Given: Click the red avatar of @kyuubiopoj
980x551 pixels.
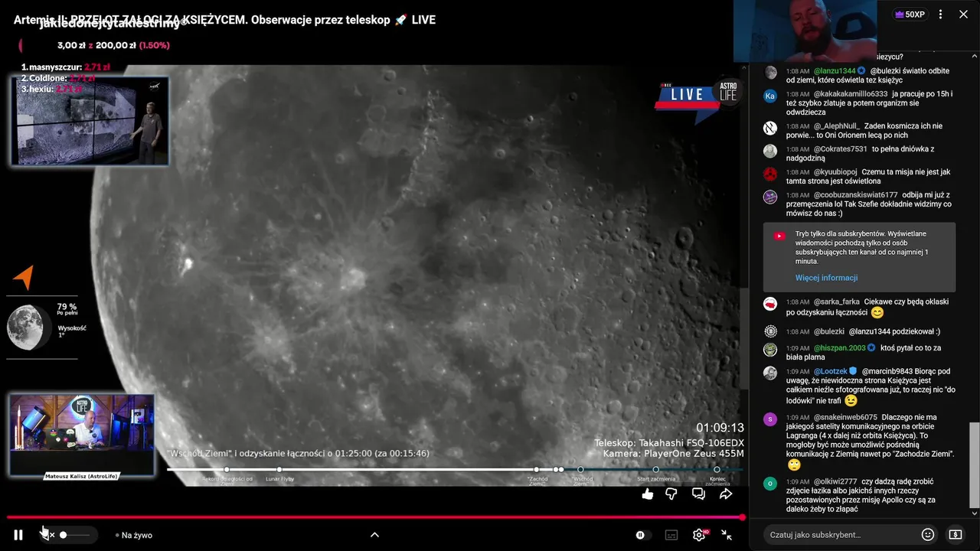Looking at the screenshot, I should click(x=770, y=174).
